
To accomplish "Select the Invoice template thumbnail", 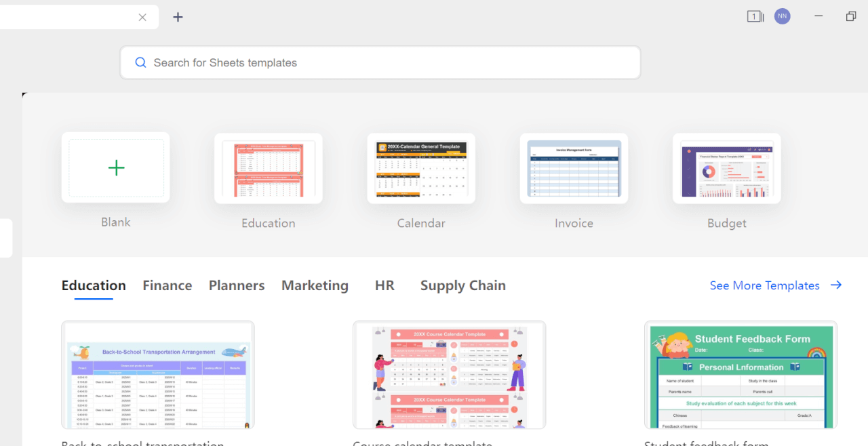I will tap(574, 168).
